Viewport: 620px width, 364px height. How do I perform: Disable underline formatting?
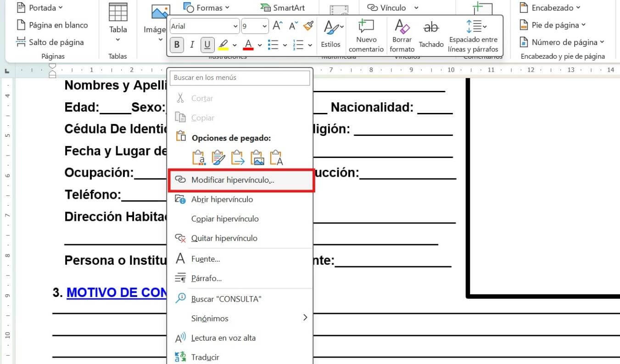coord(207,45)
